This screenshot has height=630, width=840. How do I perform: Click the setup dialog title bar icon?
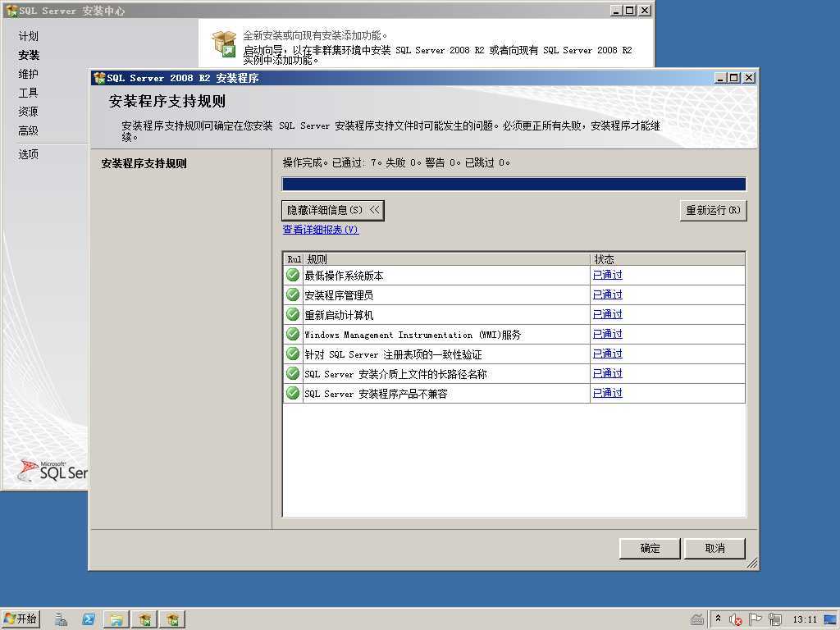point(99,78)
